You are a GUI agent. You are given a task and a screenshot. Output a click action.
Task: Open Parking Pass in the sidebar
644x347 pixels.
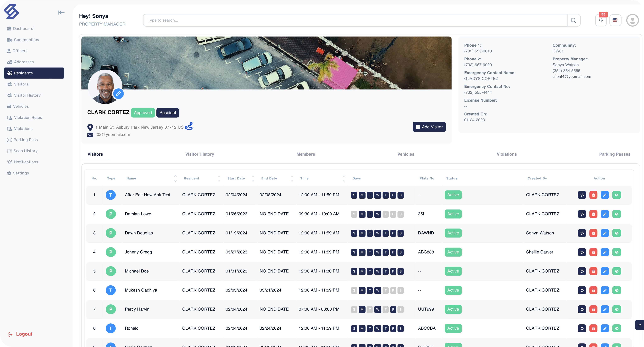[25, 140]
